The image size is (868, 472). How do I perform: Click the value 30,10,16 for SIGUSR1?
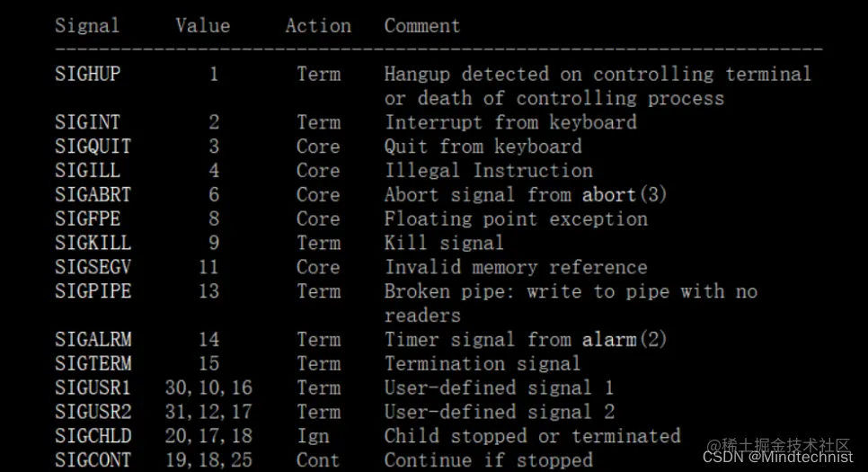click(208, 388)
